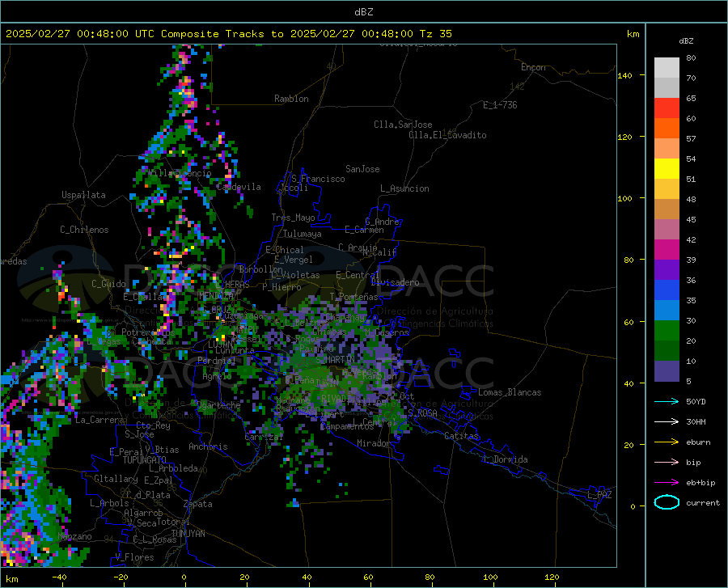Click the cyan 'current' ellipse symbol

tap(667, 502)
